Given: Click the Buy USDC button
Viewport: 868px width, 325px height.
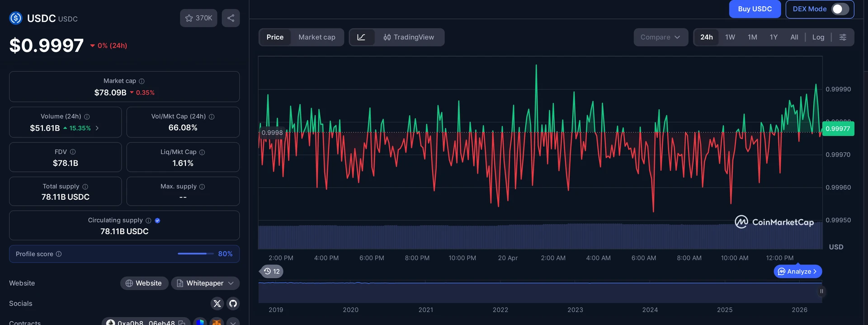Looking at the screenshot, I should coord(755,9).
